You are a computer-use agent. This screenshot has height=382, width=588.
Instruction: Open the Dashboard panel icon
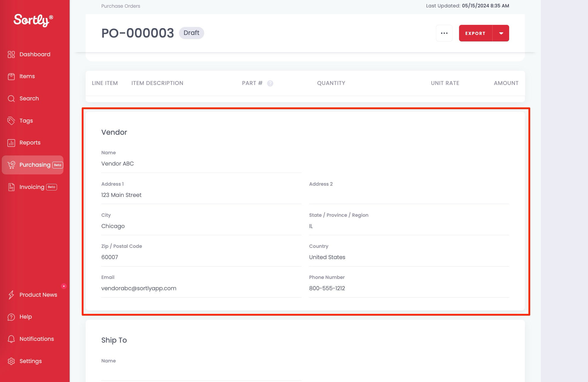pyautogui.click(x=11, y=54)
